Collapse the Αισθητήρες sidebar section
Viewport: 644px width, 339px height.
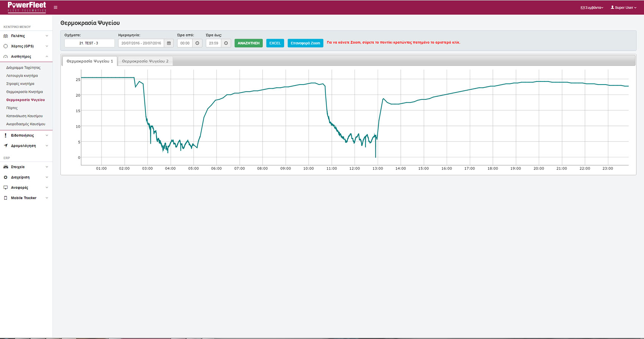click(x=26, y=56)
